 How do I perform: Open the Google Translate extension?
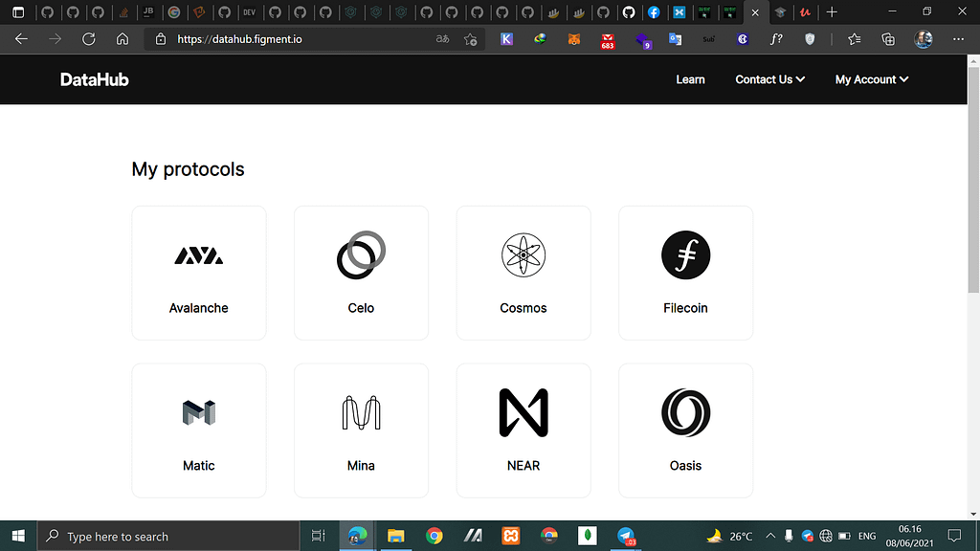(x=675, y=38)
